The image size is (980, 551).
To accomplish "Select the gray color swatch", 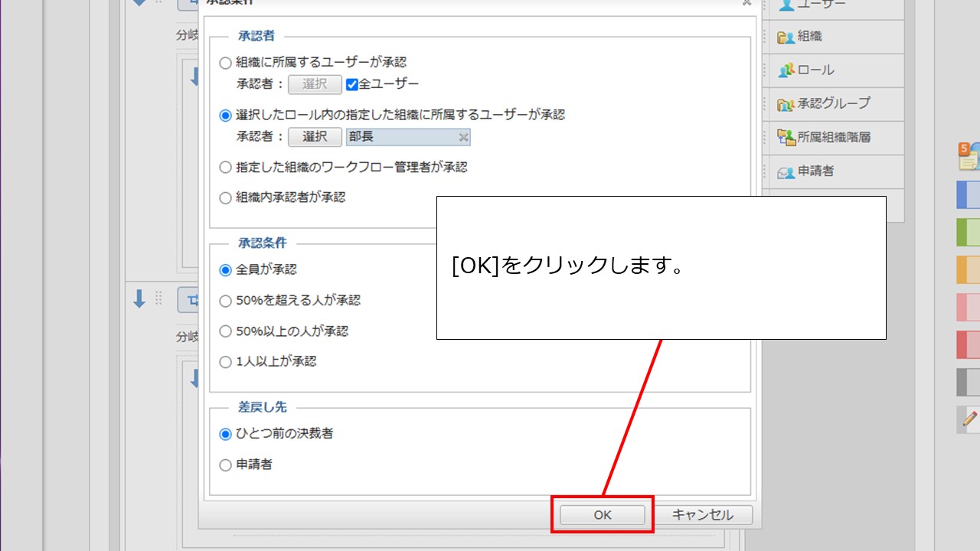I will (x=968, y=382).
